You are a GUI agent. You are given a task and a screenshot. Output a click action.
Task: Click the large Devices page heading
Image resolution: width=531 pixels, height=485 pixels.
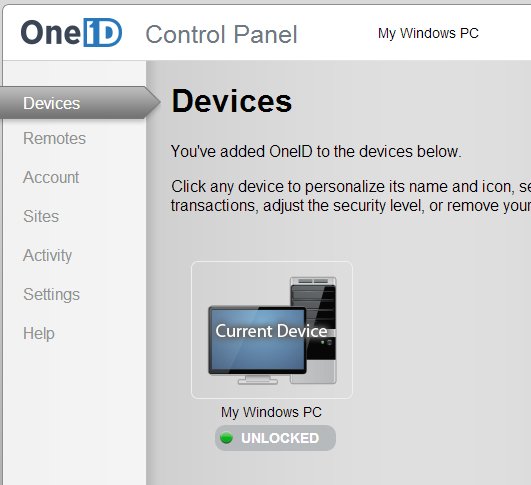[x=232, y=101]
